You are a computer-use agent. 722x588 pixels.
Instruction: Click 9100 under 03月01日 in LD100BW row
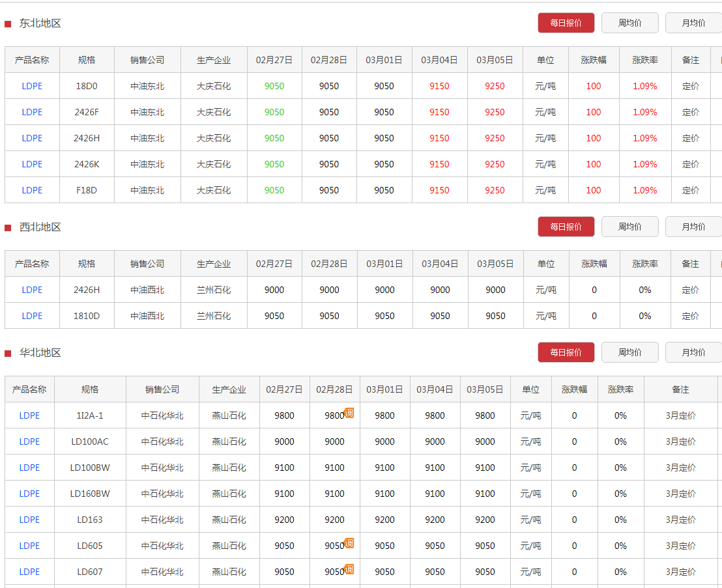[x=384, y=468]
